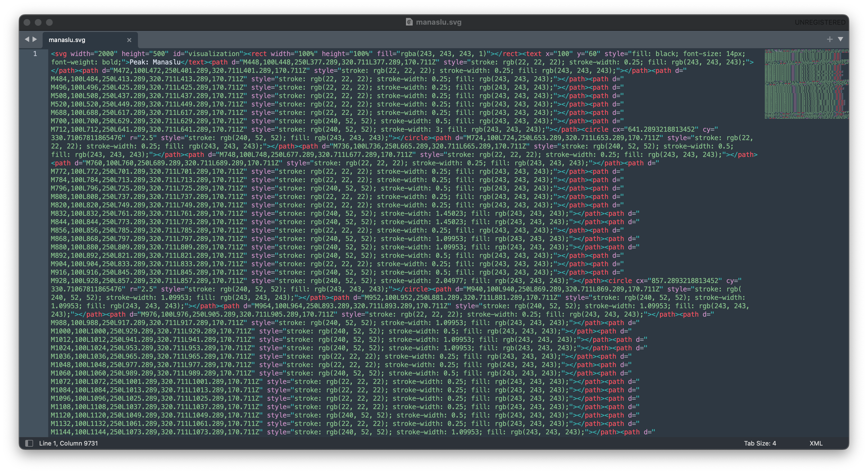Viewport: 868px width, 473px height.
Task: Click the red close window button
Action: tap(27, 22)
